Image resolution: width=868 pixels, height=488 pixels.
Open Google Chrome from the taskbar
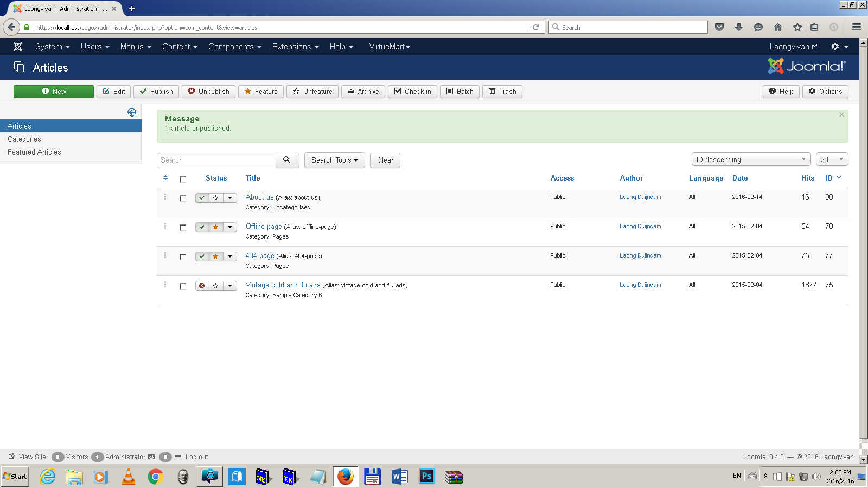point(156,477)
